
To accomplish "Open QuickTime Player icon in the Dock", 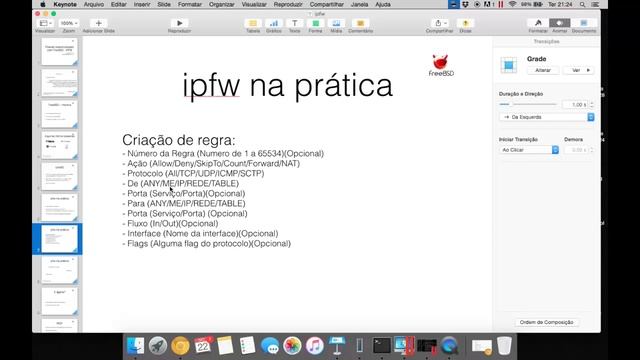I will 449,346.
